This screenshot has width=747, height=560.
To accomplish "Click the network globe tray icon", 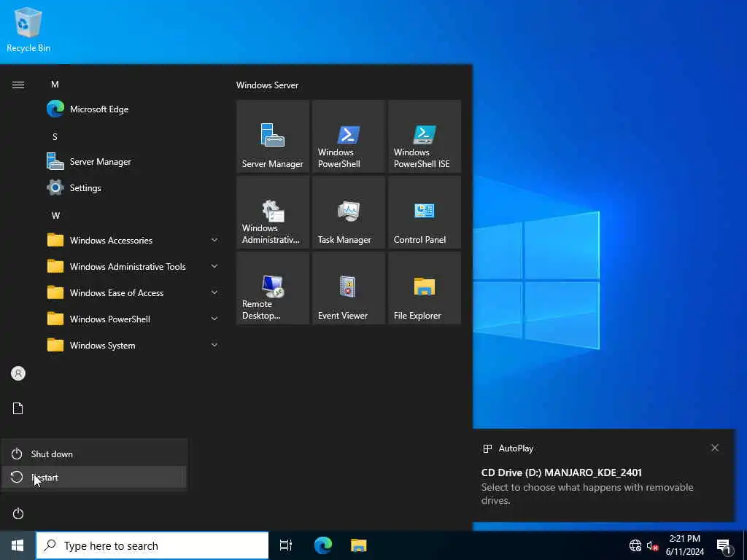I will [x=635, y=545].
